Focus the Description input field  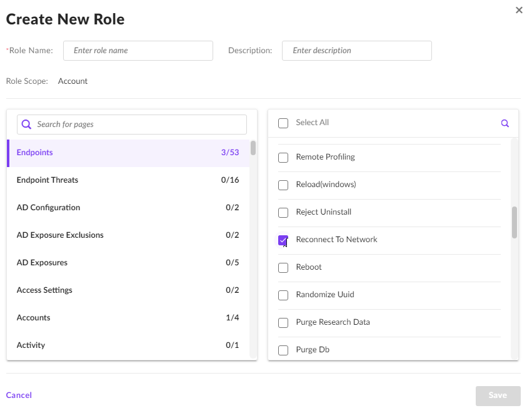coord(356,51)
